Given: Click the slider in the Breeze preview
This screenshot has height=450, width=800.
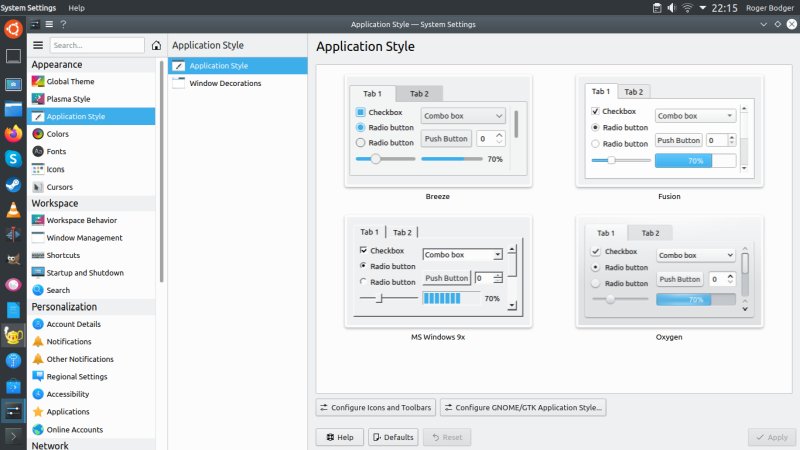Looking at the screenshot, I should pos(375,158).
